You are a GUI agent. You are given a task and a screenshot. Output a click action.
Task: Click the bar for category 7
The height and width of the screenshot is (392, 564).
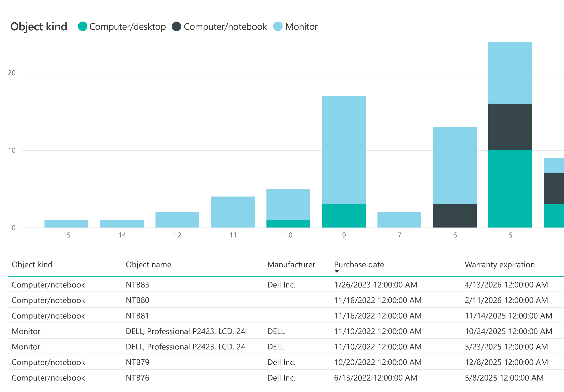[399, 220]
